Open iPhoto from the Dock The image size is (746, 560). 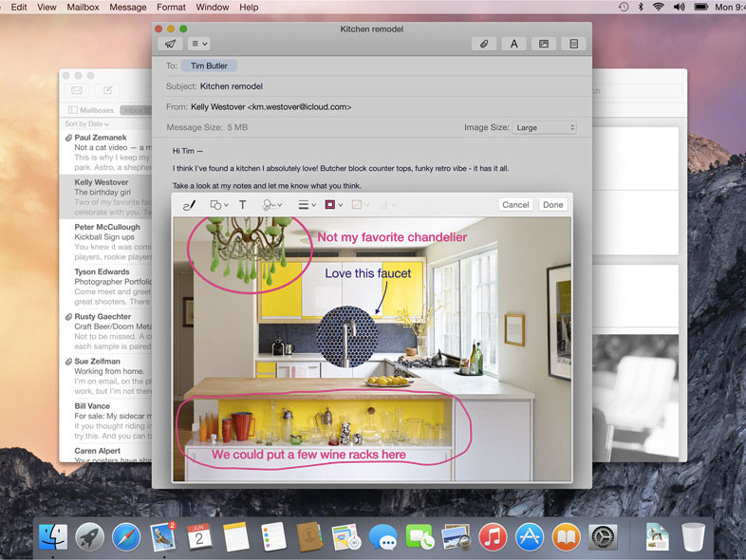(x=456, y=537)
